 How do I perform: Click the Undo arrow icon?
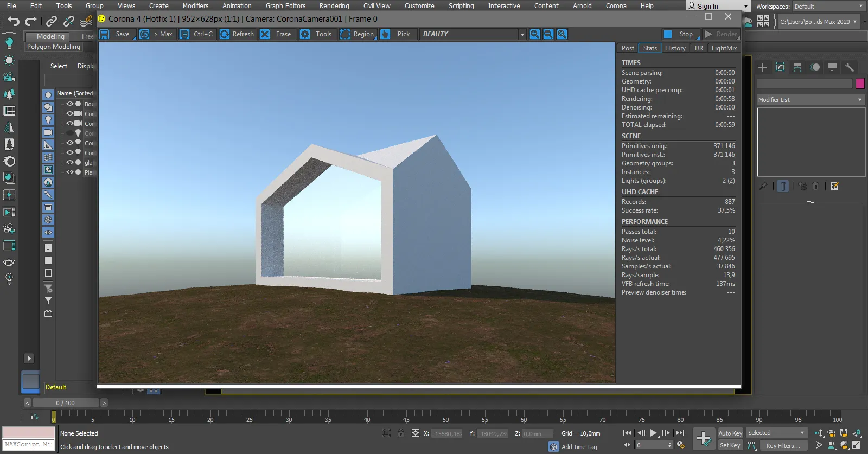[14, 22]
